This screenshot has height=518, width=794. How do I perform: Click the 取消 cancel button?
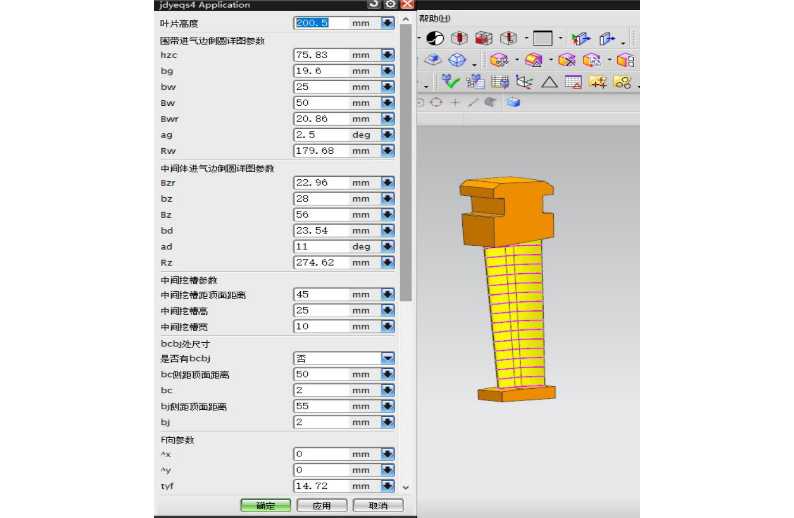click(378, 506)
